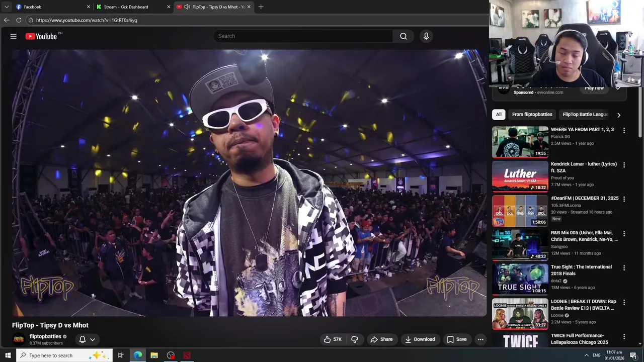Open R&B Mix 005 video thumbnail
Image resolution: width=644 pixels, height=362 pixels.
(520, 245)
